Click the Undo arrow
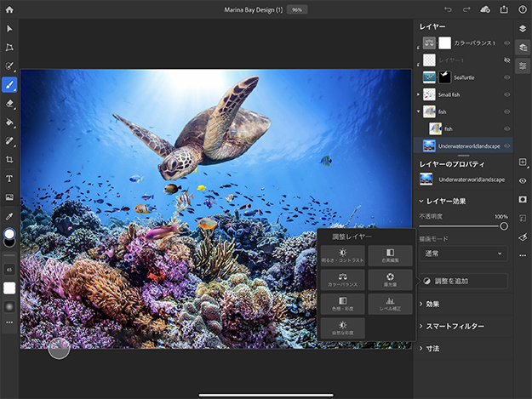The width and height of the screenshot is (532, 399). pos(448,9)
